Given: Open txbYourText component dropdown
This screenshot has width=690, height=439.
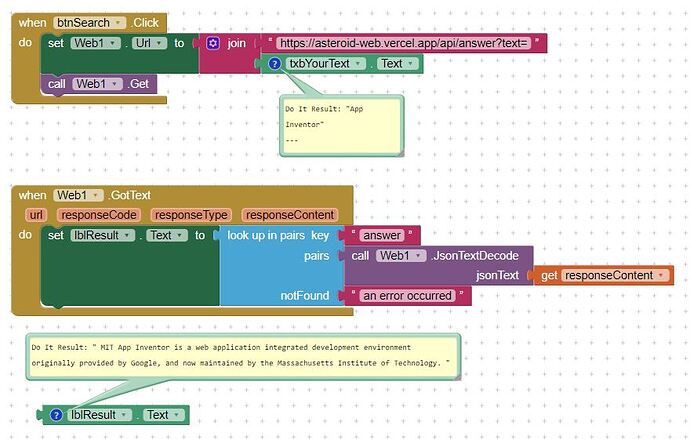Looking at the screenshot, I should [x=326, y=64].
